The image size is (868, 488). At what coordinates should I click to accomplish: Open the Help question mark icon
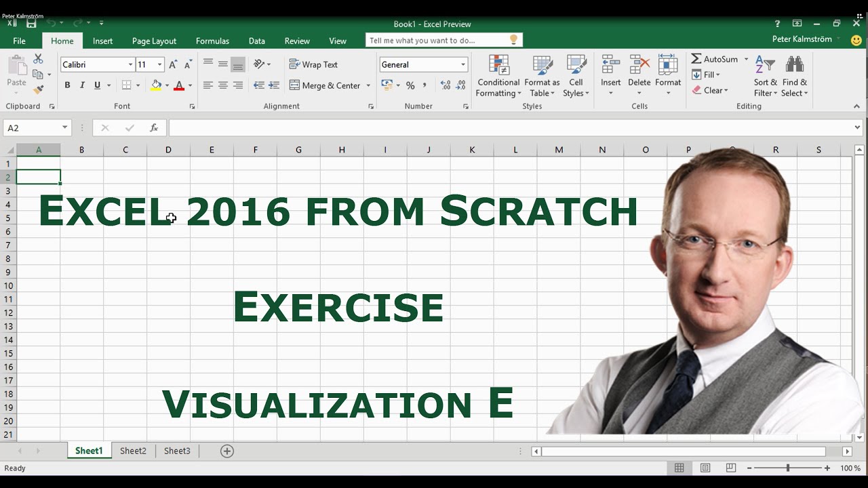[777, 23]
